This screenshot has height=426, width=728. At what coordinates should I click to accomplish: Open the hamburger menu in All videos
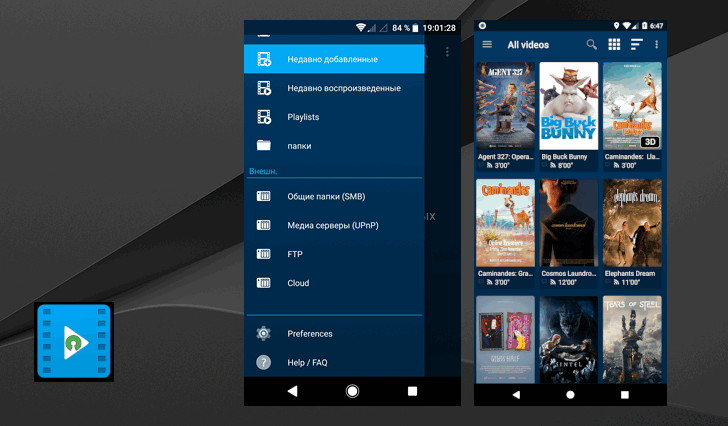[487, 45]
